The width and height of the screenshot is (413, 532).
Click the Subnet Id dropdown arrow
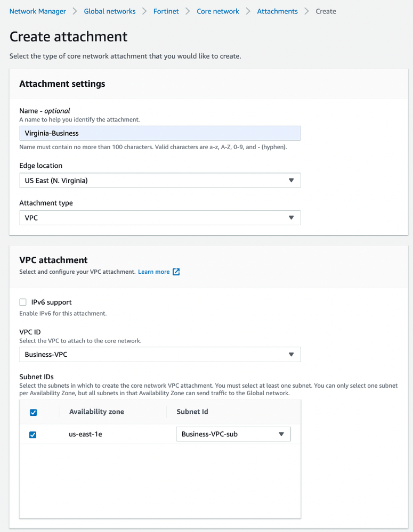[281, 434]
